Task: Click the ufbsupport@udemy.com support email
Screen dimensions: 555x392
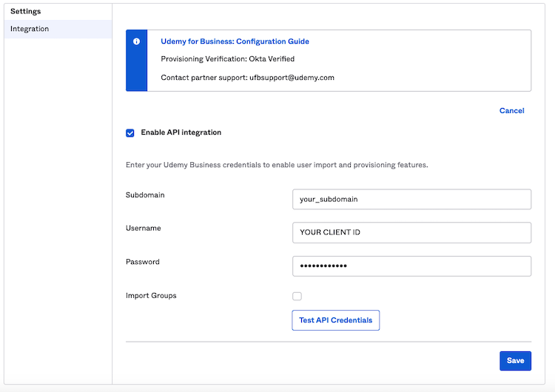Action: (x=292, y=78)
